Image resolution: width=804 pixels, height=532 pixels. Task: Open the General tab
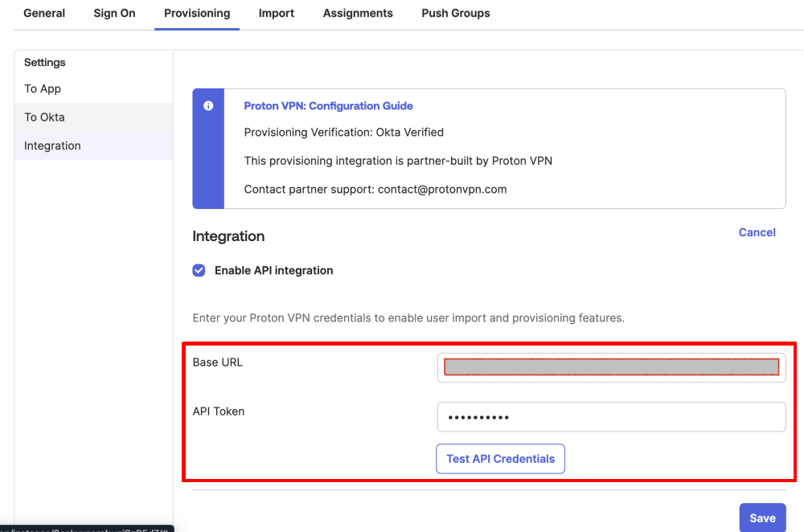[44, 14]
